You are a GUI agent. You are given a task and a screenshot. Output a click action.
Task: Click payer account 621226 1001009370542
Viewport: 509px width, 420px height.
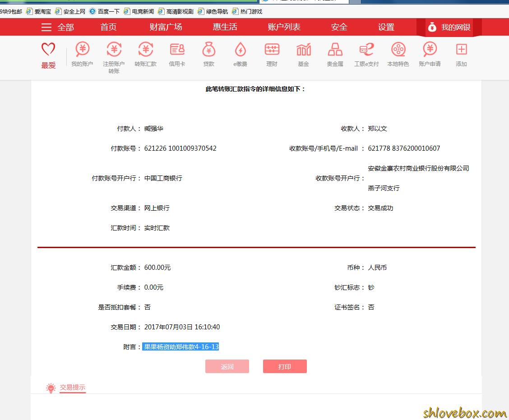(180, 148)
